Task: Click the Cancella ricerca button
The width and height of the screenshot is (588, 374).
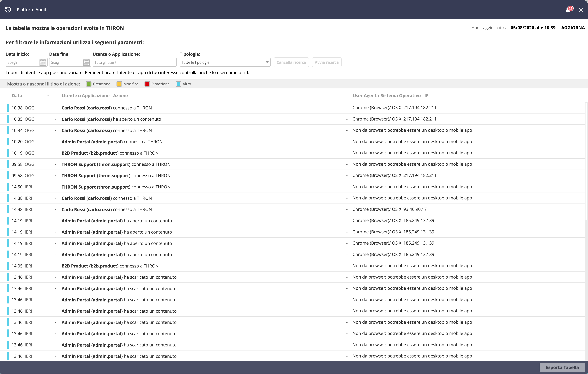Action: (x=291, y=62)
